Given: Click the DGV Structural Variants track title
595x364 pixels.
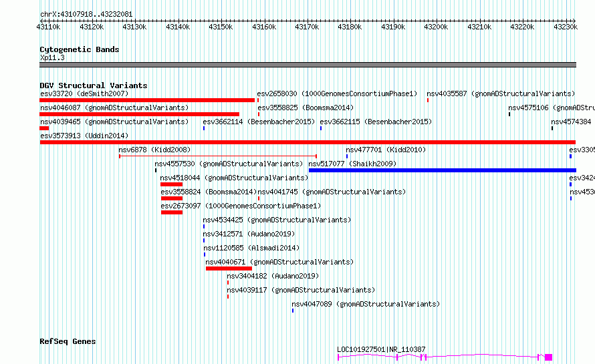Looking at the screenshot, I should (94, 85).
